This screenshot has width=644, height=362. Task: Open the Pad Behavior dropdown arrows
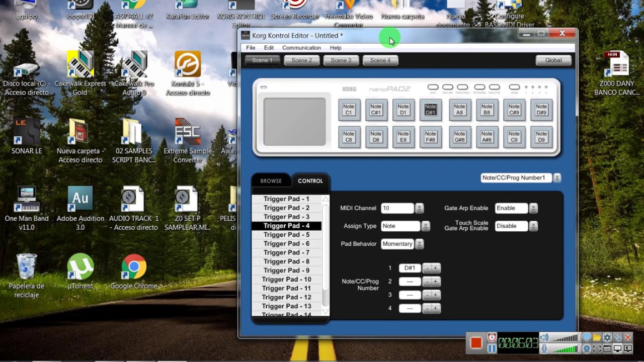419,244
